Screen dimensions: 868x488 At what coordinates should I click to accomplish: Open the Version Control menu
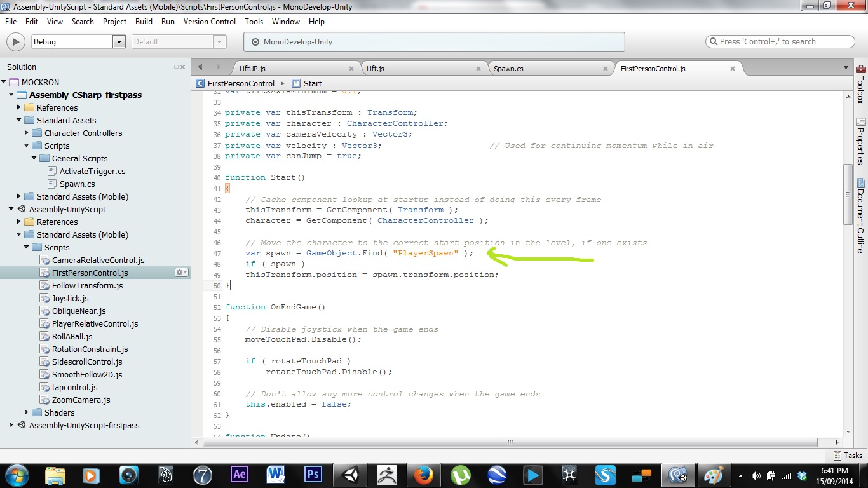point(210,21)
